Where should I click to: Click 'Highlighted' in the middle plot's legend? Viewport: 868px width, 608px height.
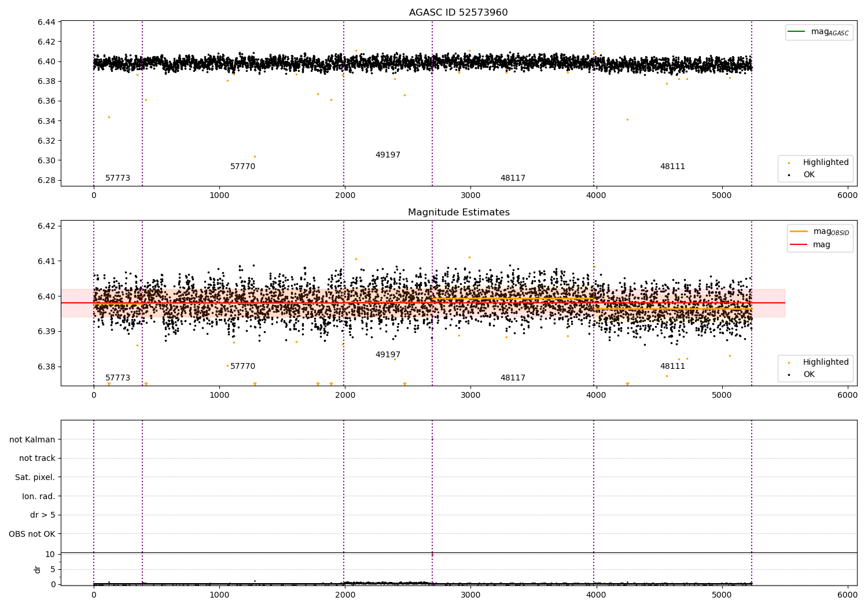(826, 362)
